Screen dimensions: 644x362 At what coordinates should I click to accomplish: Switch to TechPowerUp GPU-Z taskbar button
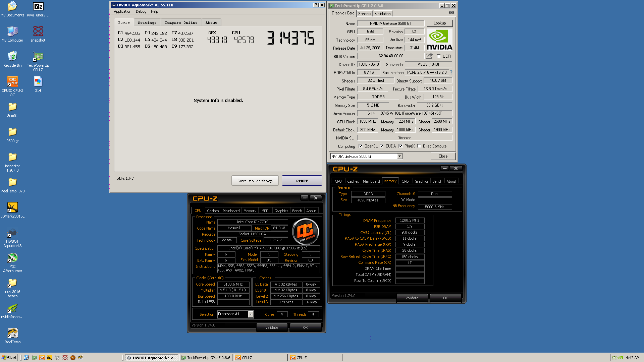point(206,358)
